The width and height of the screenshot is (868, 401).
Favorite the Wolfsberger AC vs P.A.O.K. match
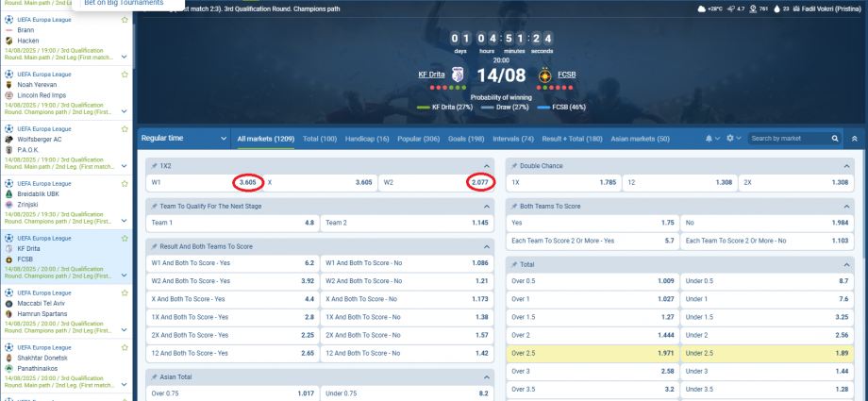pos(125,129)
